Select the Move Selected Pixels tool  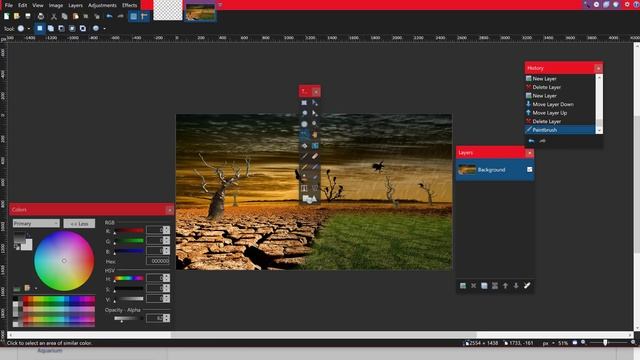(315, 103)
